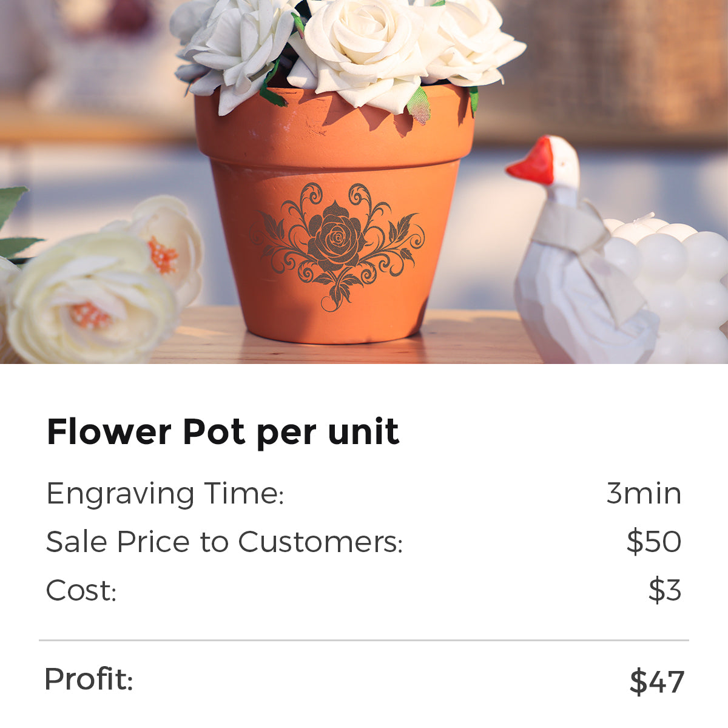Screen dimensions: 728x728
Task: Click the "Flower Pot per unit" heading
Action: click(x=223, y=432)
